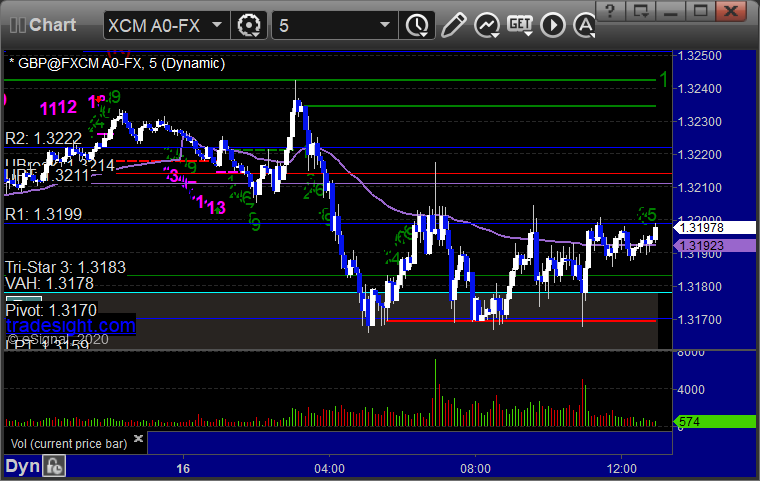
Task: Toggle the Dyn dynamic scaling button
Action: coord(22,466)
